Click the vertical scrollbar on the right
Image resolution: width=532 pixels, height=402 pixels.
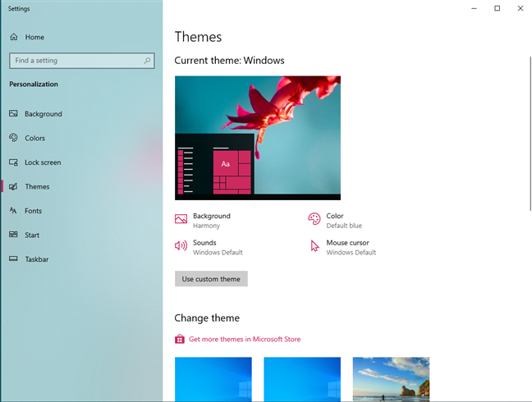(x=530, y=134)
